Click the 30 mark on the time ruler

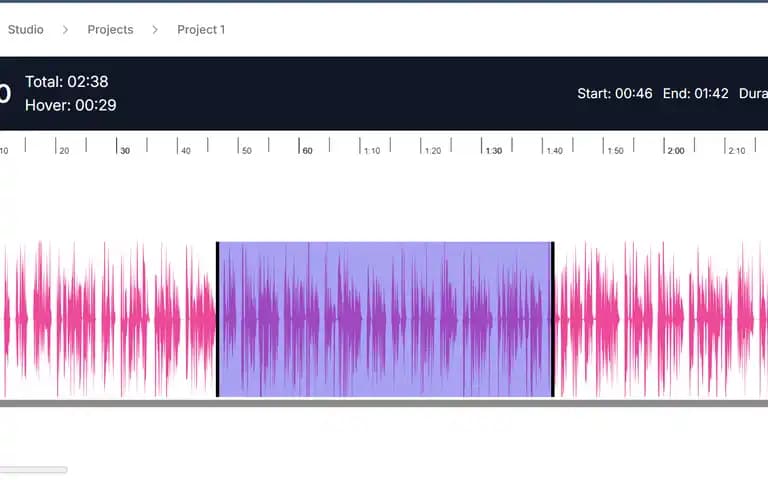[x=125, y=151]
